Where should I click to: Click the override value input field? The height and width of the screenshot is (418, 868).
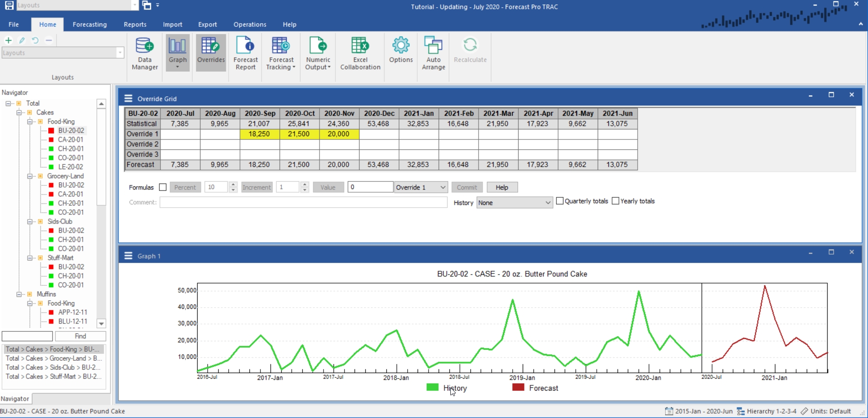point(370,187)
